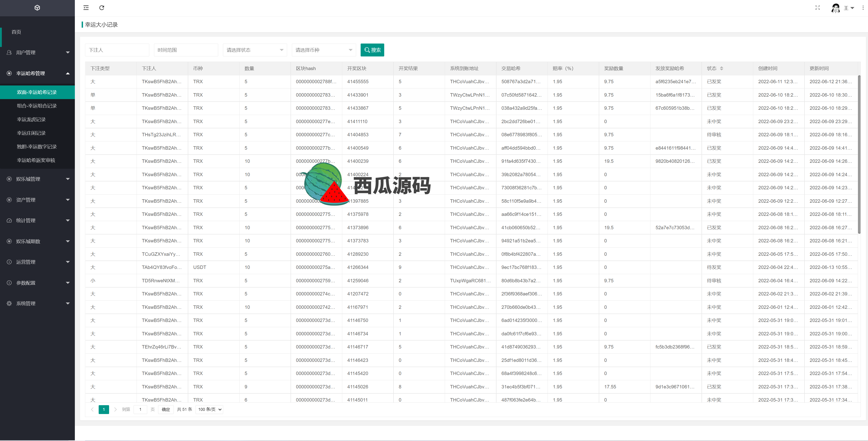This screenshot has height=441, width=868.
Task: Click the page refresh icon
Action: 102,8
